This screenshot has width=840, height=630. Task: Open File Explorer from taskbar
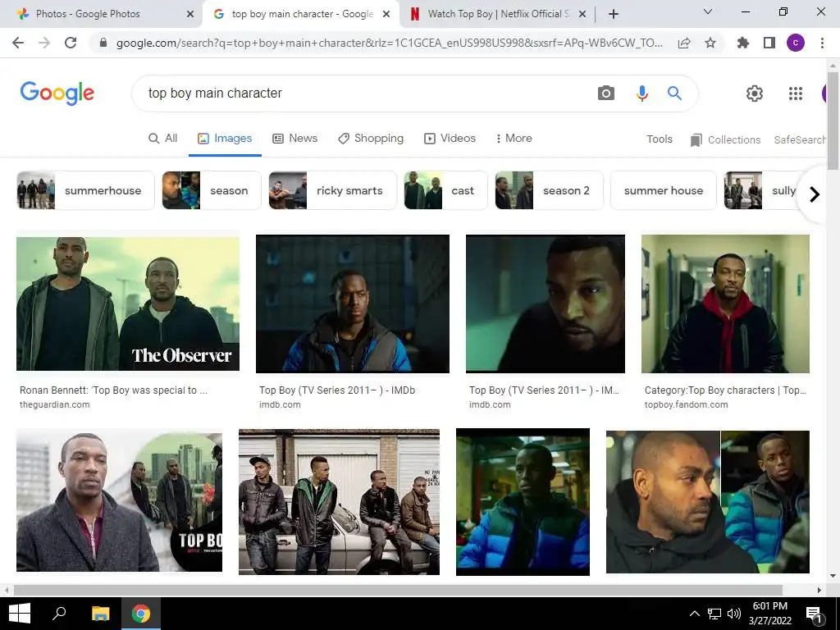[100, 614]
